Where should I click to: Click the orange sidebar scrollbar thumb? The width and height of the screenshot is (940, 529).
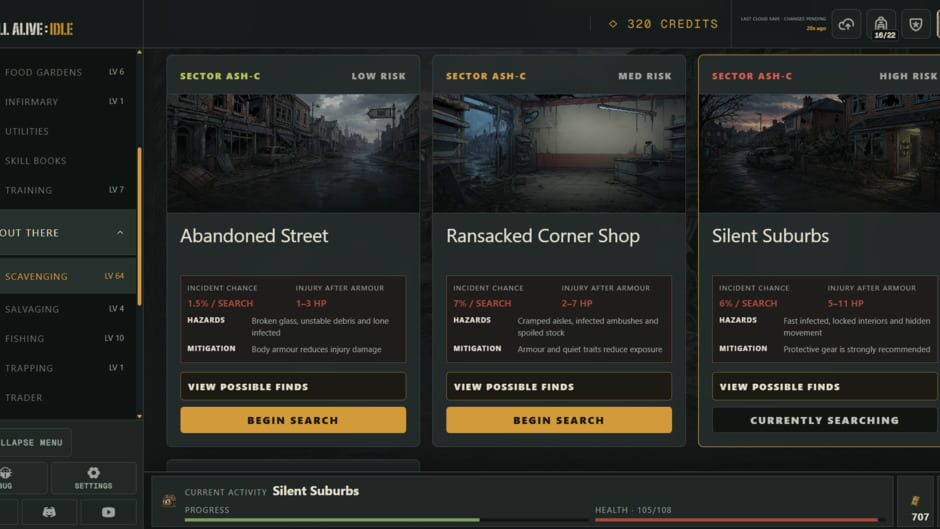click(x=140, y=227)
